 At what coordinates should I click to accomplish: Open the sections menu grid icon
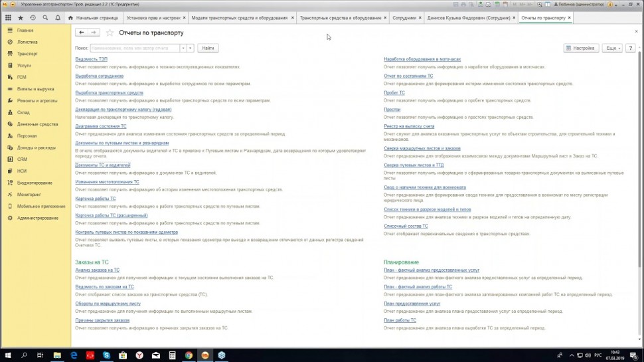pyautogui.click(x=8, y=18)
